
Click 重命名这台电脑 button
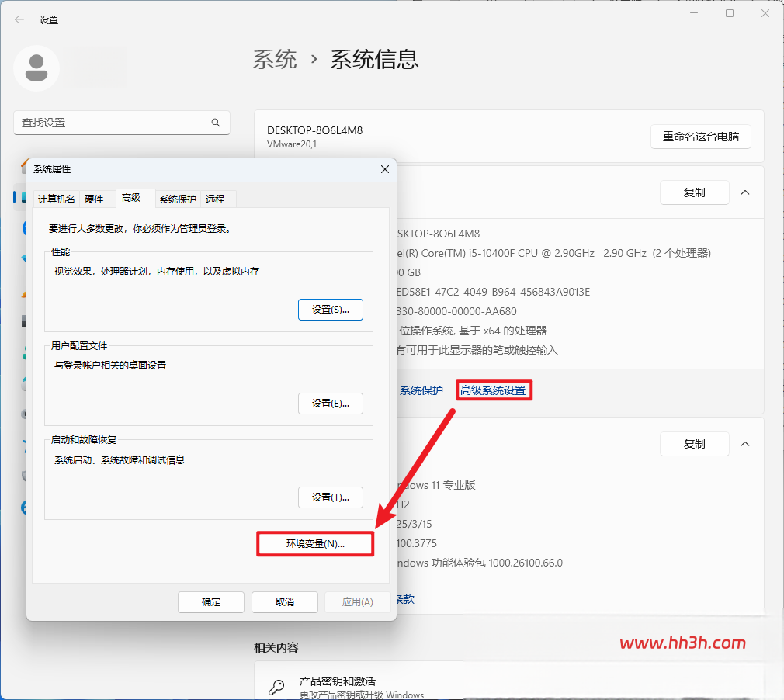click(x=700, y=137)
